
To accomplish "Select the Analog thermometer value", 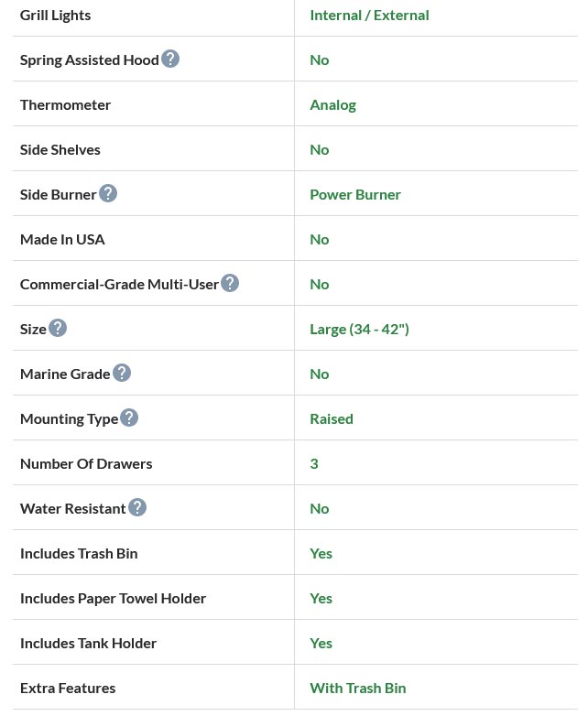I will [x=332, y=104].
